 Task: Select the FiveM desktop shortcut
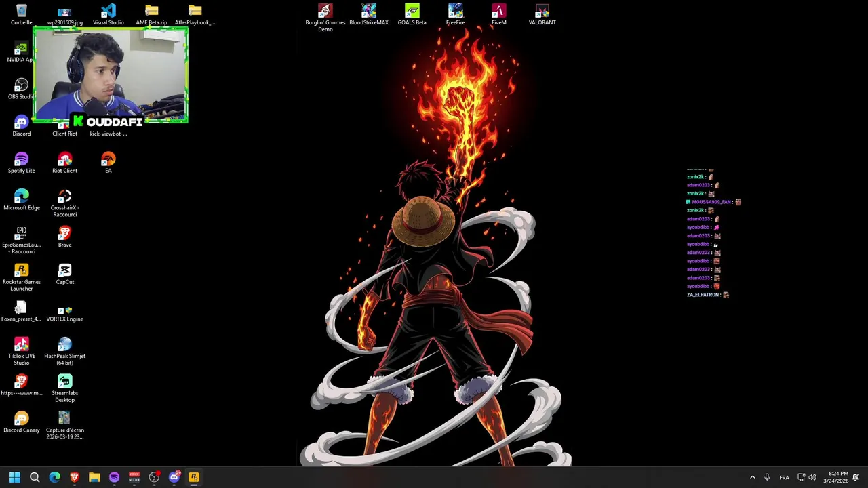pyautogui.click(x=499, y=15)
